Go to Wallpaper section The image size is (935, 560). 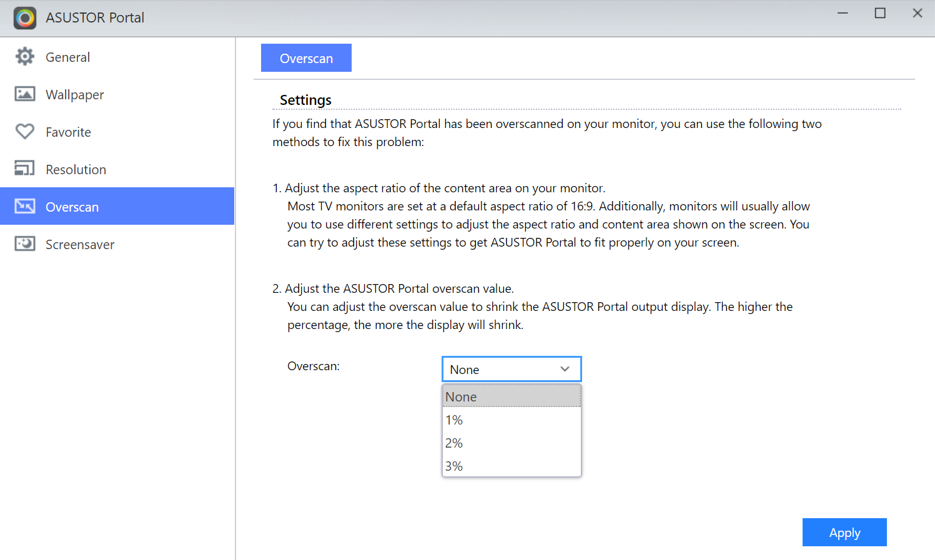pyautogui.click(x=75, y=95)
